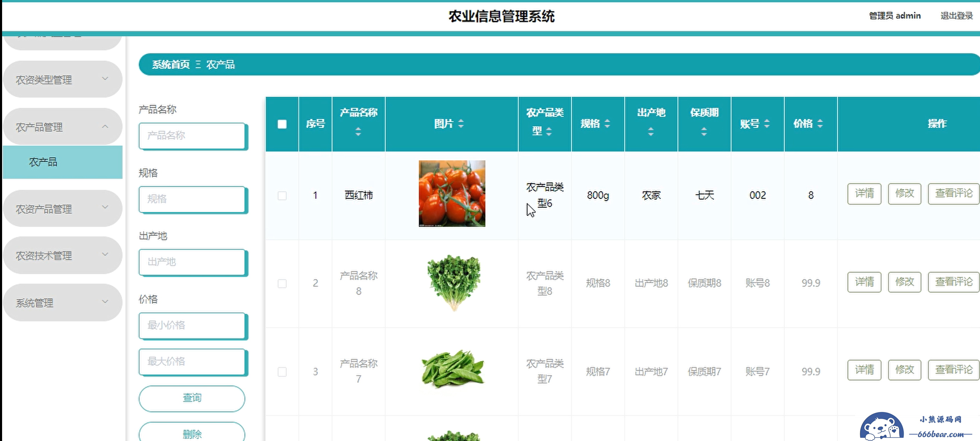Focus the 最小价格 field
The width and height of the screenshot is (980, 441).
coord(193,325)
